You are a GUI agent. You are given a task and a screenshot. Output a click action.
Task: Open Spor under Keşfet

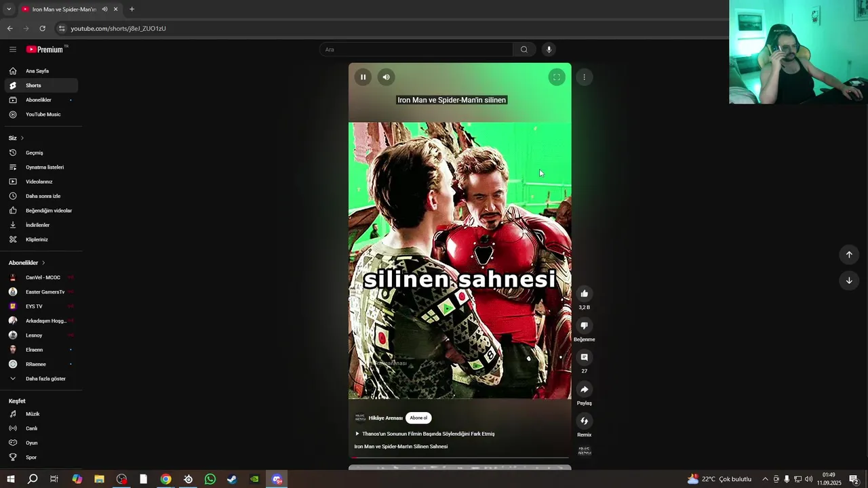point(41,457)
